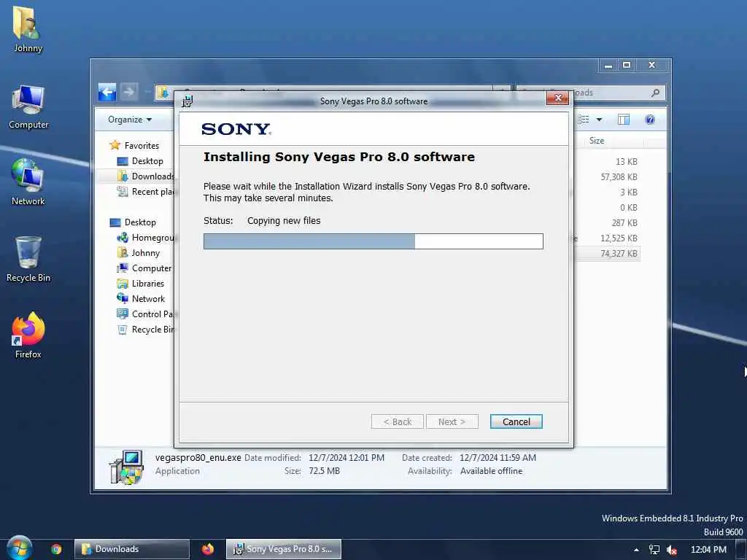Launch Chrome from the taskbar
The height and width of the screenshot is (560, 747).
pos(56,549)
